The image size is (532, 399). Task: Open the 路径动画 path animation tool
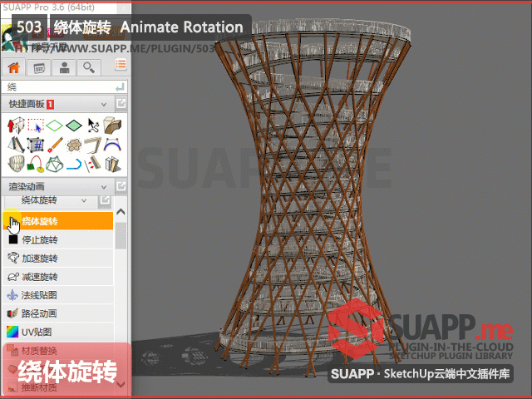click(x=58, y=313)
